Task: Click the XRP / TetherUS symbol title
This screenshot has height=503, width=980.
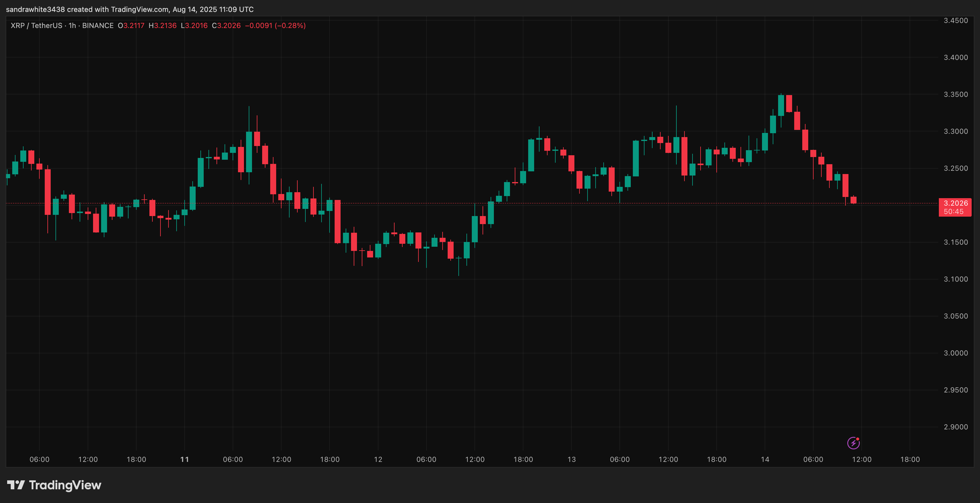Action: click(36, 25)
